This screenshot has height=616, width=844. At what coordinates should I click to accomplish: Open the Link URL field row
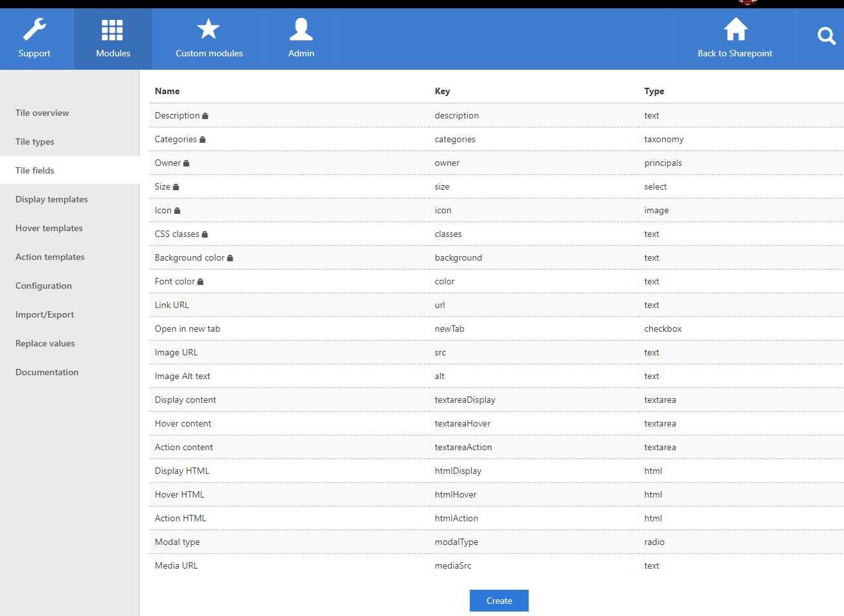(172, 305)
